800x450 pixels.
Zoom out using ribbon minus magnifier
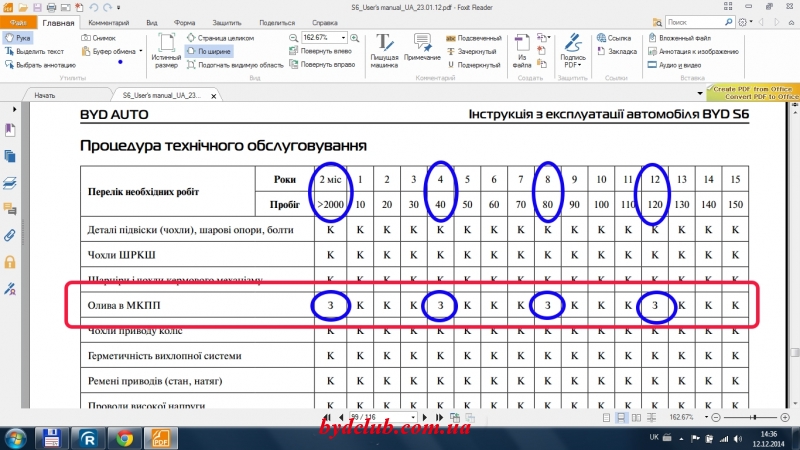point(293,38)
